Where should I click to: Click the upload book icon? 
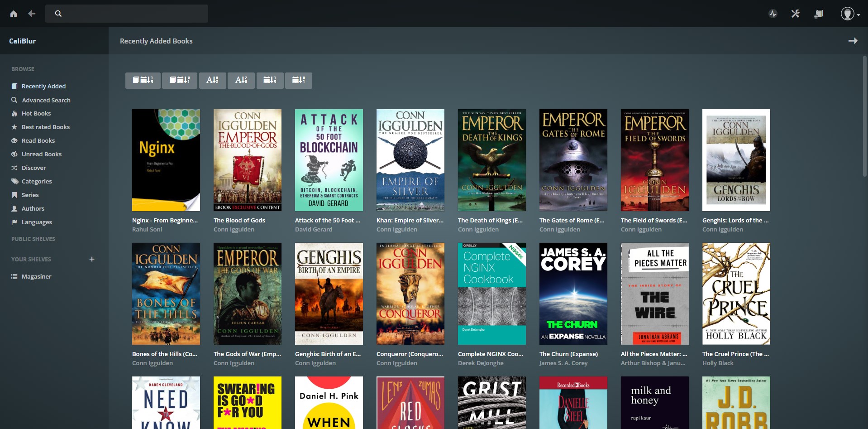point(818,14)
